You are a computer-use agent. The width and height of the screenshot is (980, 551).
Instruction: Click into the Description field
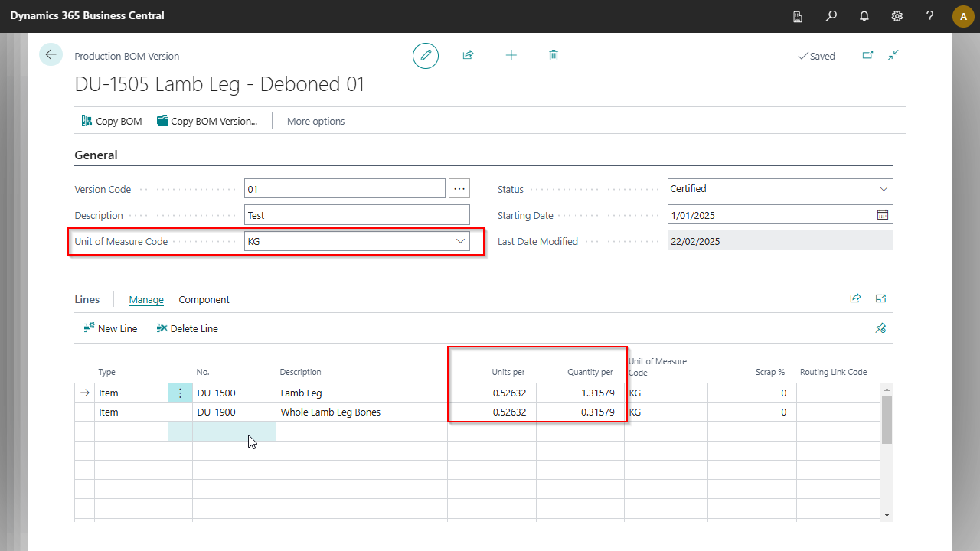(x=357, y=215)
